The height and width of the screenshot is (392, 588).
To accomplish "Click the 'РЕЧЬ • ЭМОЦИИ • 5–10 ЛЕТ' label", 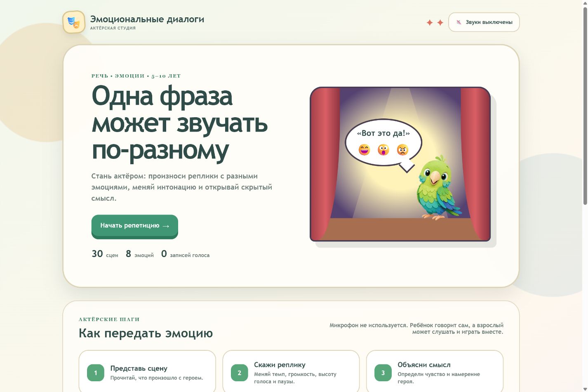I will [136, 76].
